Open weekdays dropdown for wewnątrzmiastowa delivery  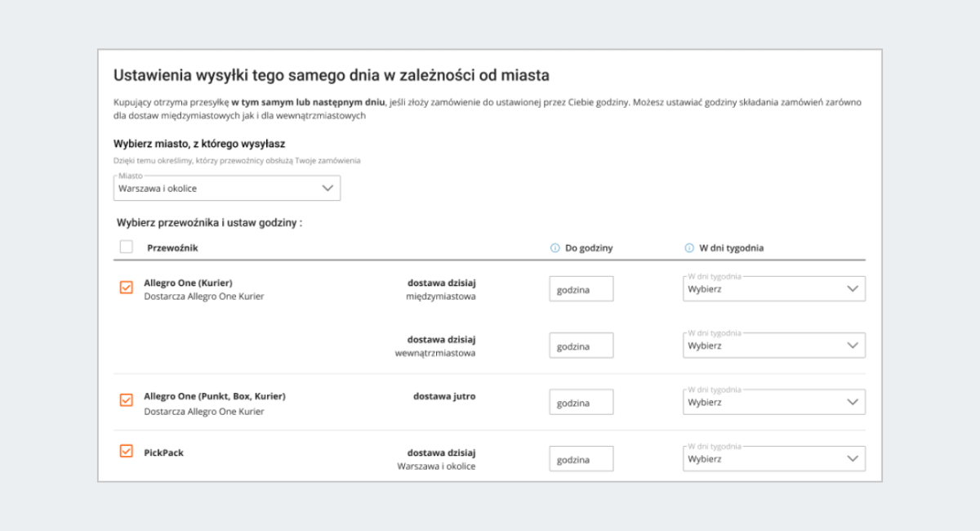(774, 346)
